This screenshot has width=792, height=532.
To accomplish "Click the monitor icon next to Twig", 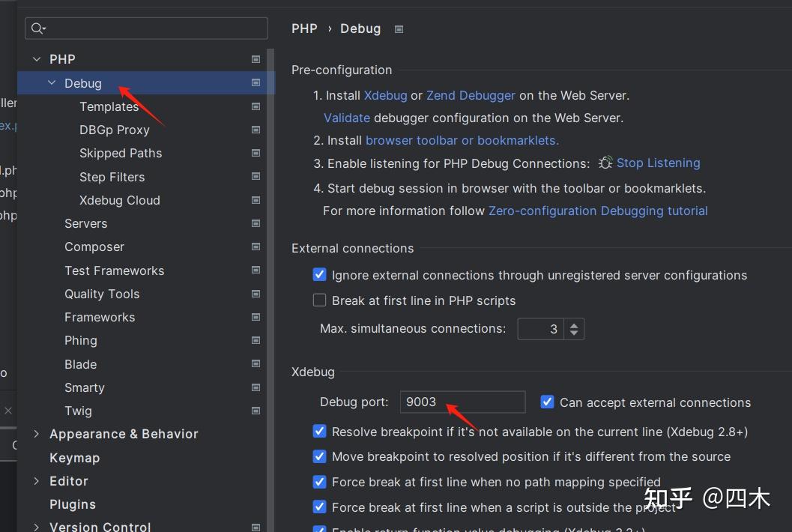I will [x=256, y=411].
